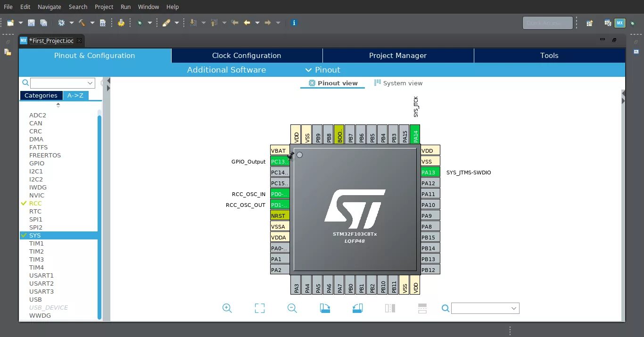The width and height of the screenshot is (644, 337).
Task: Close the First_Project.ioc tab
Action: tap(79, 41)
